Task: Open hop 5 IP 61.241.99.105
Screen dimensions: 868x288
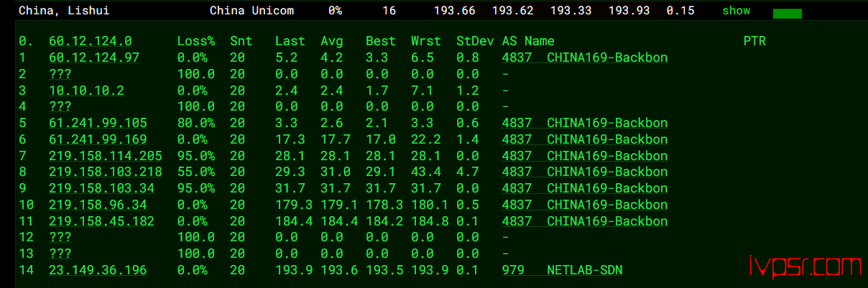Action: (x=98, y=123)
